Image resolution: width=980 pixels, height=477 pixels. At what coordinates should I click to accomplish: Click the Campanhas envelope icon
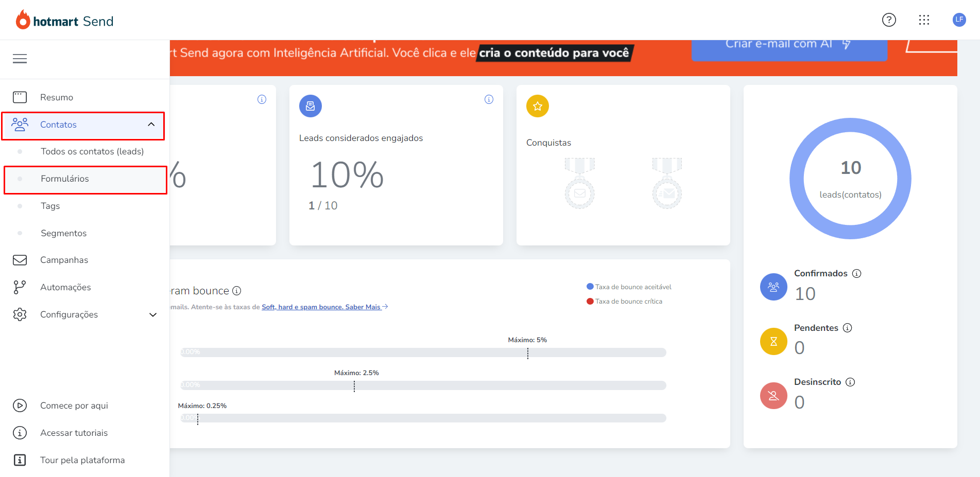click(x=20, y=260)
